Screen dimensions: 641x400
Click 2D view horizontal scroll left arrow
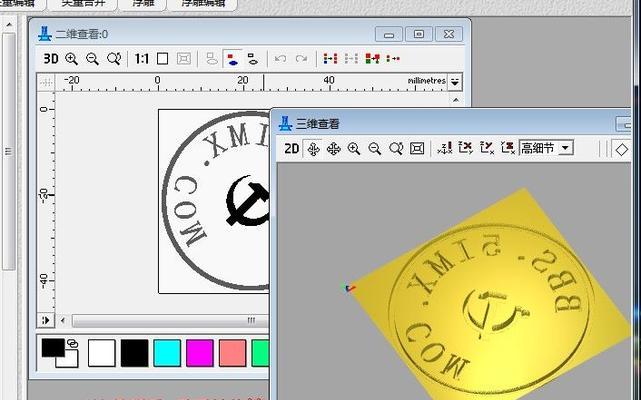[x=63, y=320]
